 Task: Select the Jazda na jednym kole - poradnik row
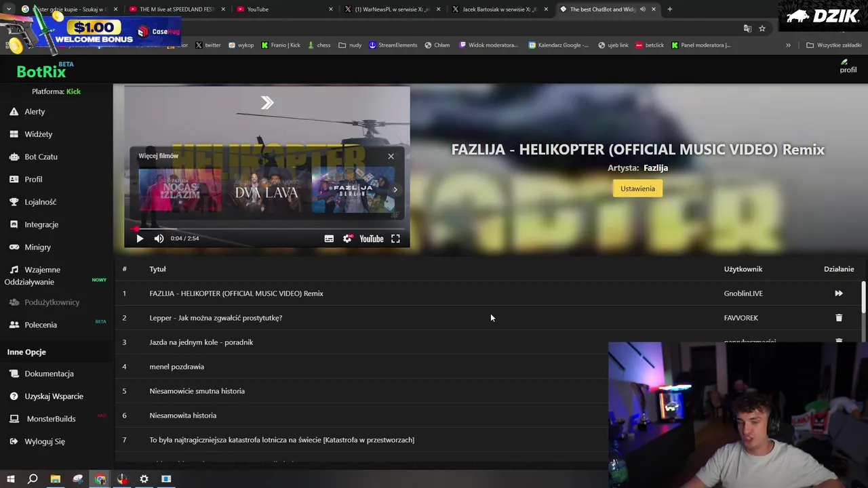pyautogui.click(x=487, y=342)
